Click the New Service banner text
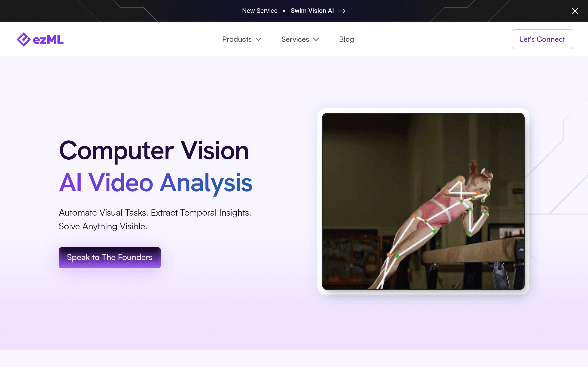588x367 pixels. tap(260, 11)
